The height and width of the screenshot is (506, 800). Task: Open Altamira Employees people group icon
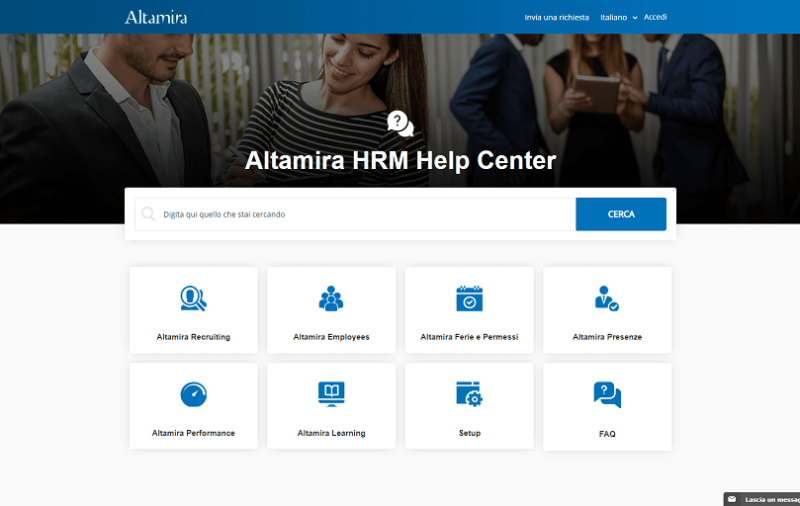(331, 298)
